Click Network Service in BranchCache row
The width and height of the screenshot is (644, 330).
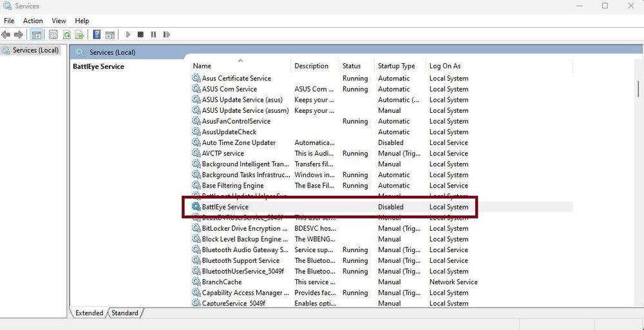click(453, 282)
